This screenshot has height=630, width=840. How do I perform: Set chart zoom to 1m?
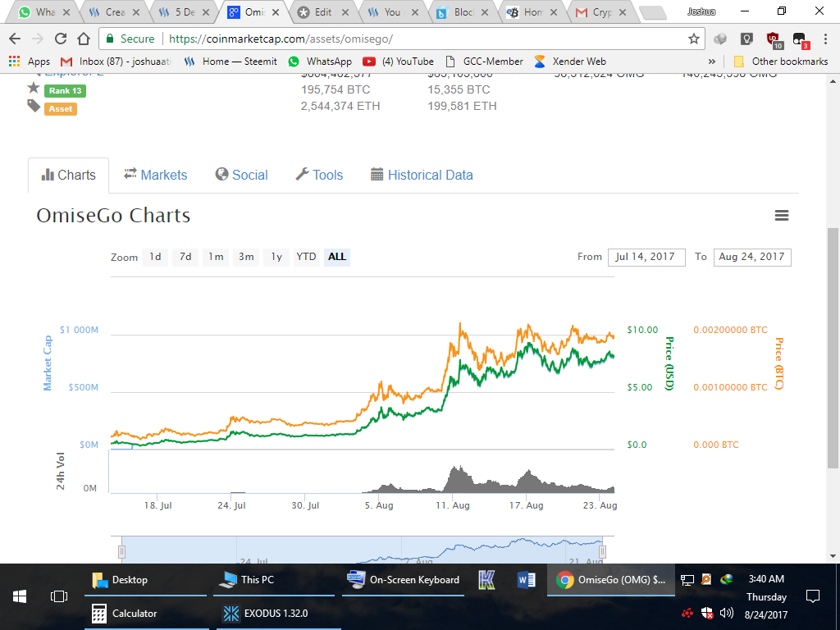tap(216, 257)
